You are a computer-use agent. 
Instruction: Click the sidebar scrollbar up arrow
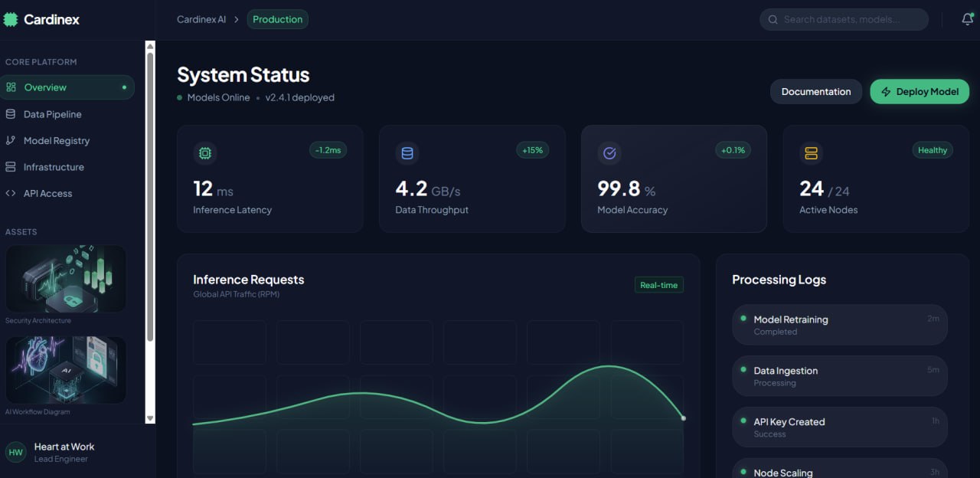(x=150, y=46)
